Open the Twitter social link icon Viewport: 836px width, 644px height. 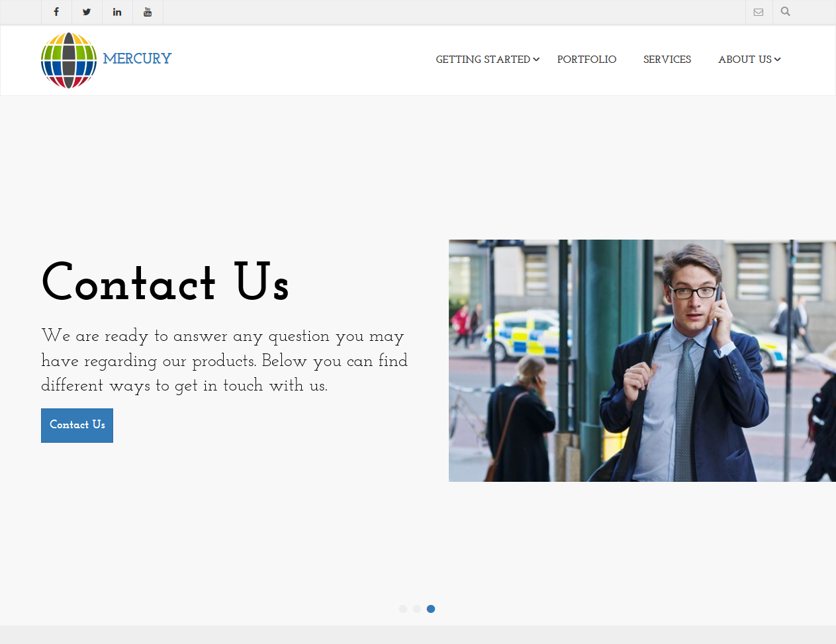point(87,12)
